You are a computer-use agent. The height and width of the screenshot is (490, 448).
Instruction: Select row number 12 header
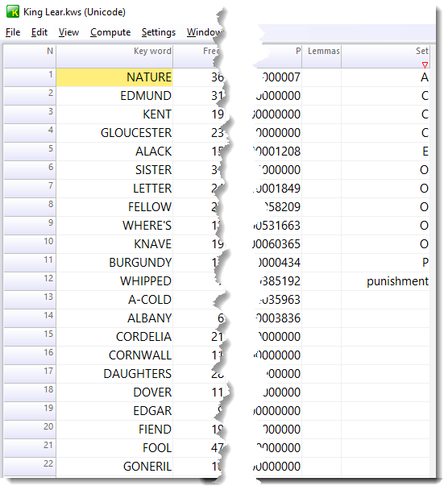30,281
